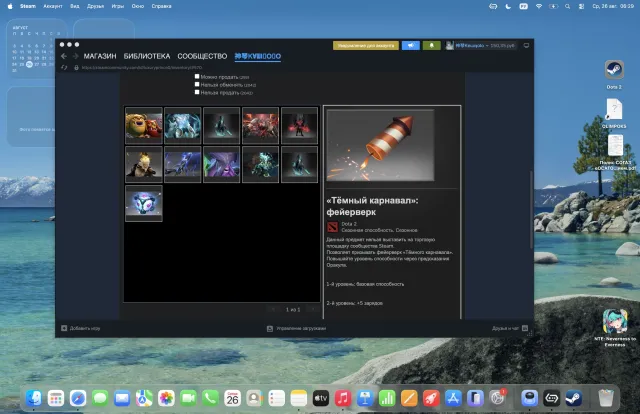Open NTE: Neverness to Everness desktop icon
This screenshot has height=414, width=640.
coord(615,321)
